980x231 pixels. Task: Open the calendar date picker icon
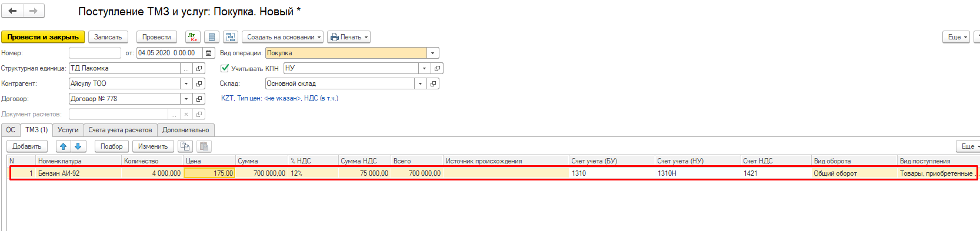coord(209,53)
